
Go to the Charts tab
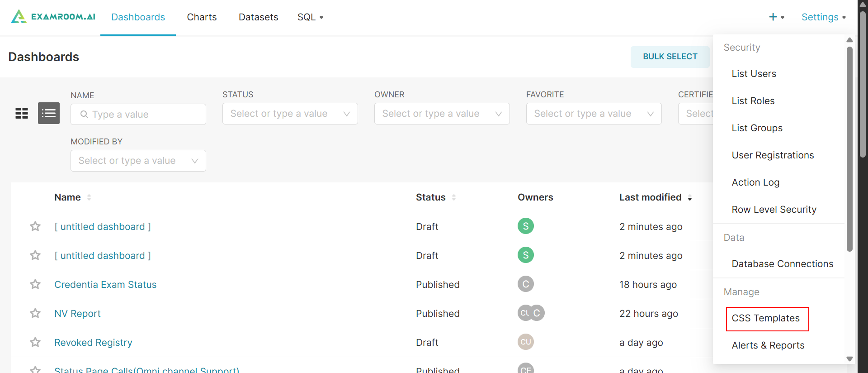click(202, 17)
